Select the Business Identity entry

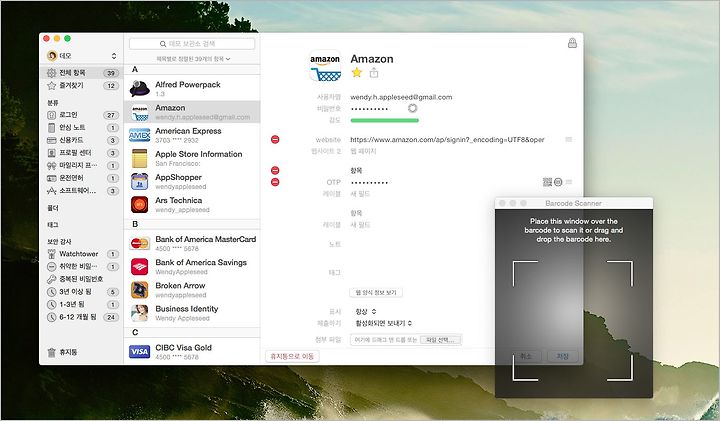click(x=192, y=313)
